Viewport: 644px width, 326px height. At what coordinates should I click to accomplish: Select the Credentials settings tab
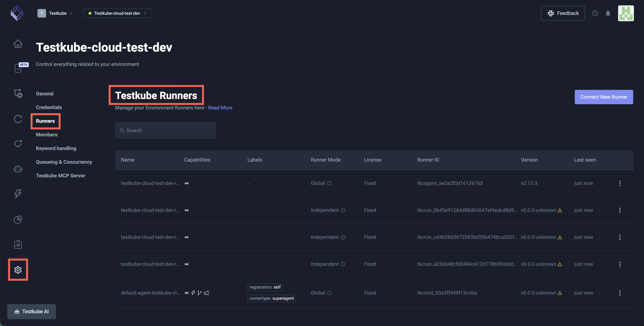point(49,107)
